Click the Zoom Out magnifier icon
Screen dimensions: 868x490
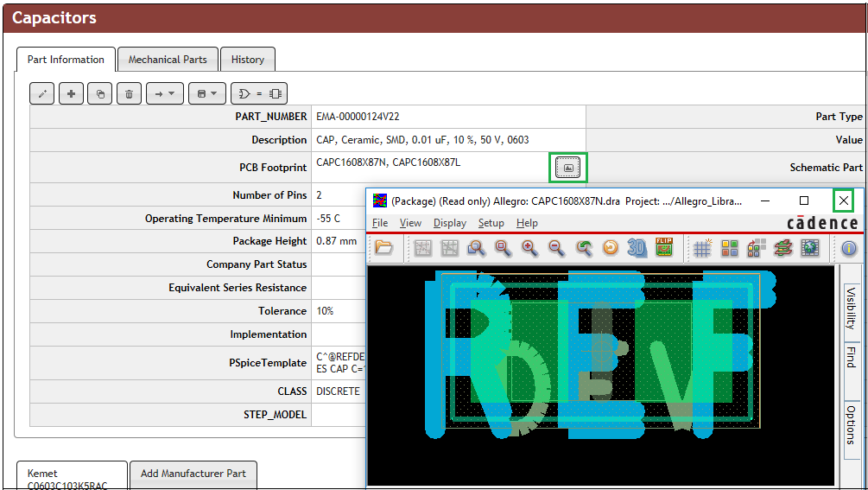556,248
